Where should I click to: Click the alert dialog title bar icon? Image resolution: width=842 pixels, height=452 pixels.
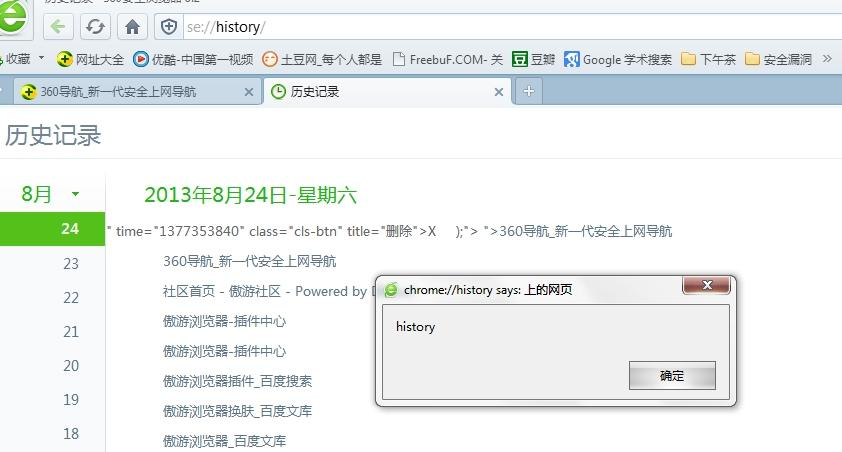[391, 290]
